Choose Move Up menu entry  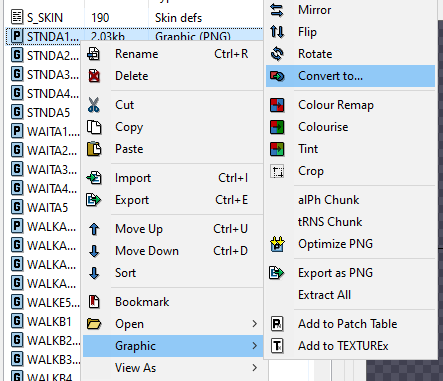172,229
